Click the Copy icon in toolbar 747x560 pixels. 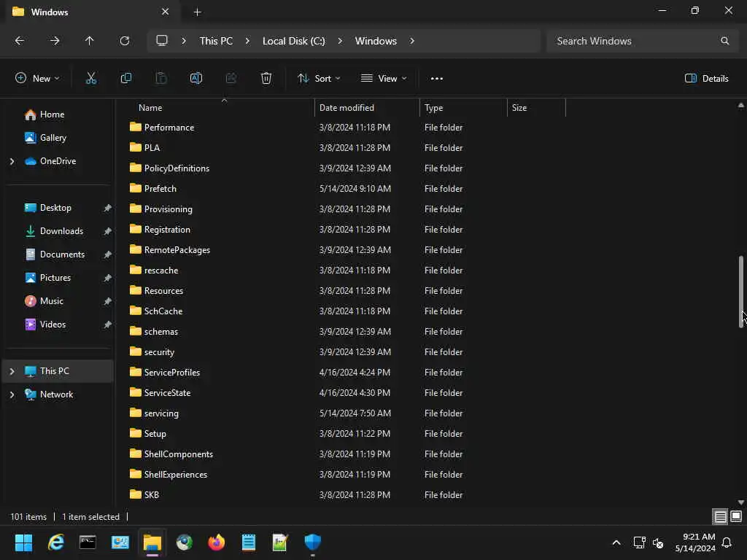(126, 79)
